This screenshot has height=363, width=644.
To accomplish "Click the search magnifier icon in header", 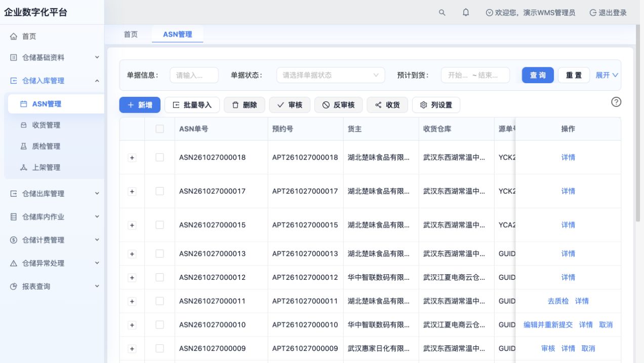I will 442,13.
